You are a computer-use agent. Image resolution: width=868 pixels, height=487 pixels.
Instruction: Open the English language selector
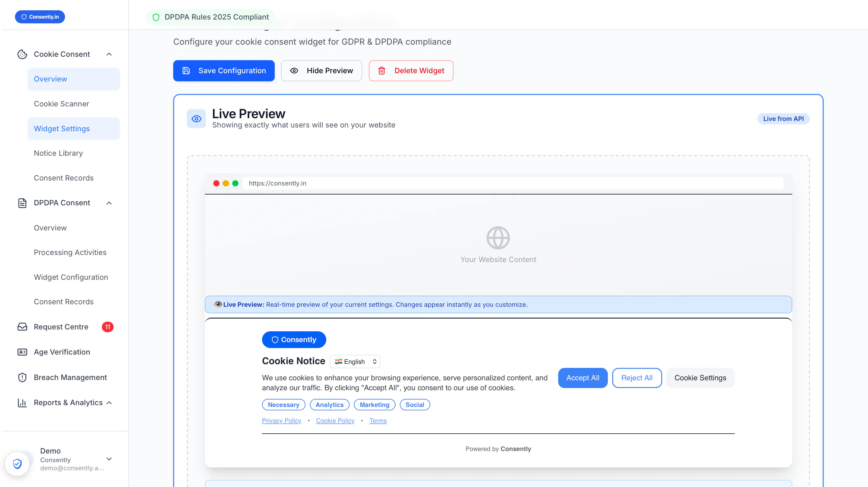point(355,361)
